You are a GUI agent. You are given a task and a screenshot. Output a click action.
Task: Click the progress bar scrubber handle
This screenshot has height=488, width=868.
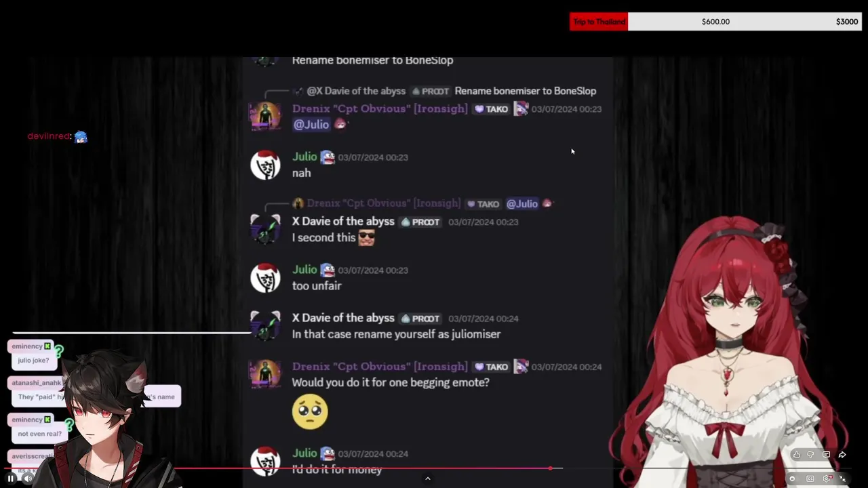click(x=551, y=468)
